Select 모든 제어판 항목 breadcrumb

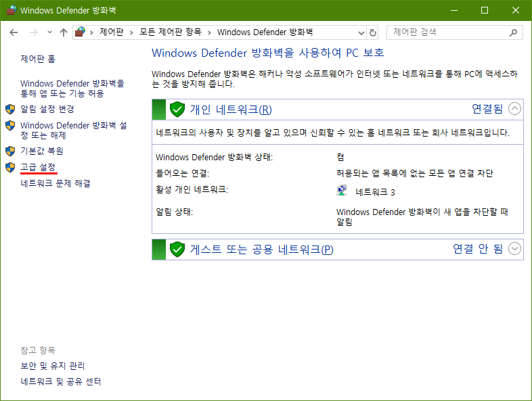click(x=171, y=32)
